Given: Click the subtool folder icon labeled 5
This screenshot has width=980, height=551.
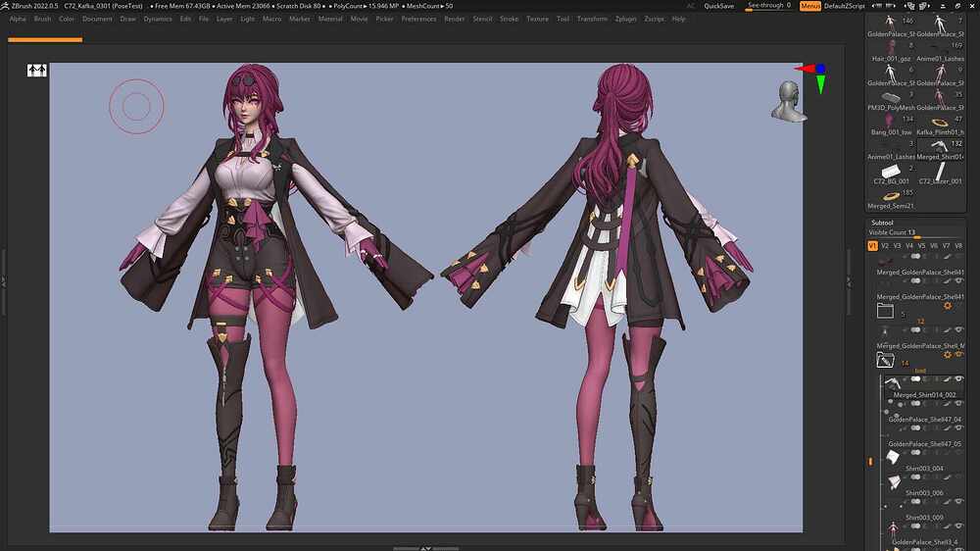Looking at the screenshot, I should pyautogui.click(x=885, y=310).
